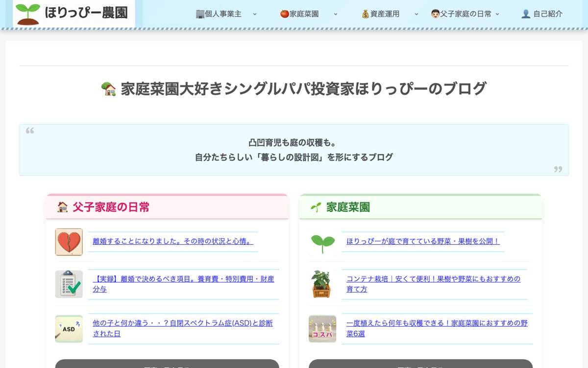Click the house icon beside 父子家庭の日常 heading
The width and height of the screenshot is (588, 368).
click(x=63, y=207)
